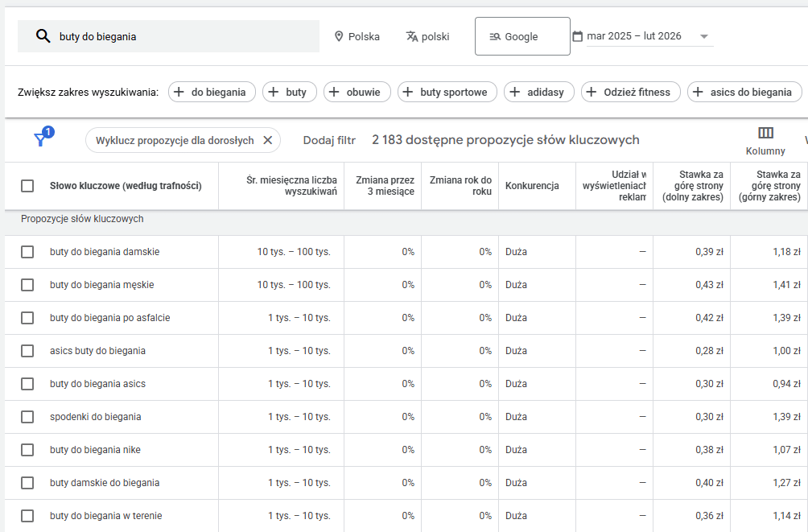Click the 1,27 zł bid value

click(787, 483)
